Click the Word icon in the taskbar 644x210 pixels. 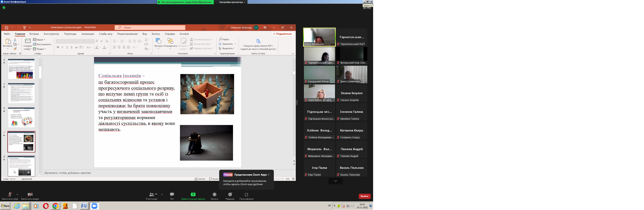click(85, 206)
